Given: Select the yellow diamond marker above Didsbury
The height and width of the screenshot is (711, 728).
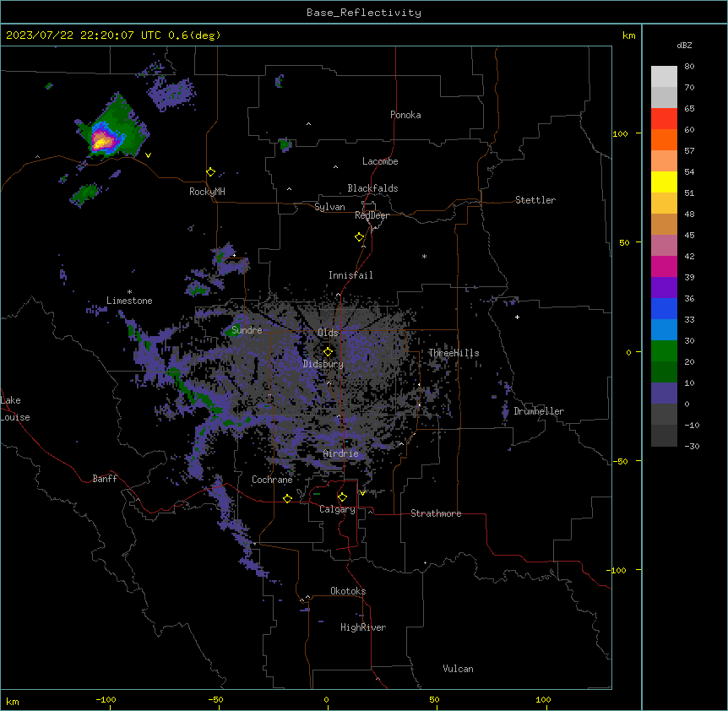Looking at the screenshot, I should [328, 352].
